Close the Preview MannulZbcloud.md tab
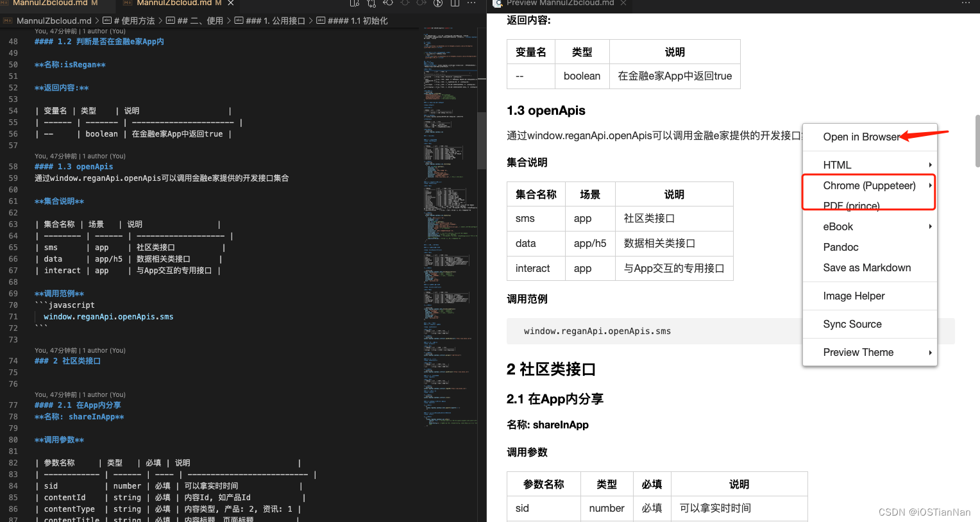 tap(623, 3)
